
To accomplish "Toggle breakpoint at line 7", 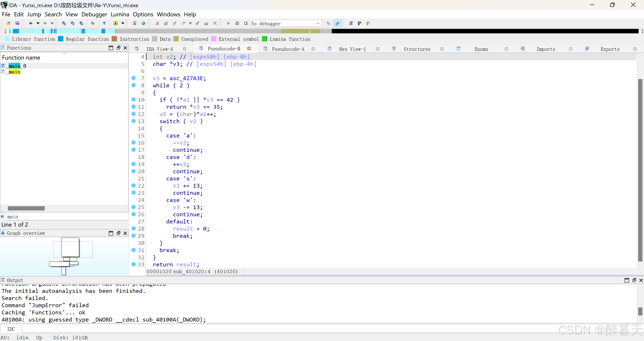I will click(x=134, y=78).
